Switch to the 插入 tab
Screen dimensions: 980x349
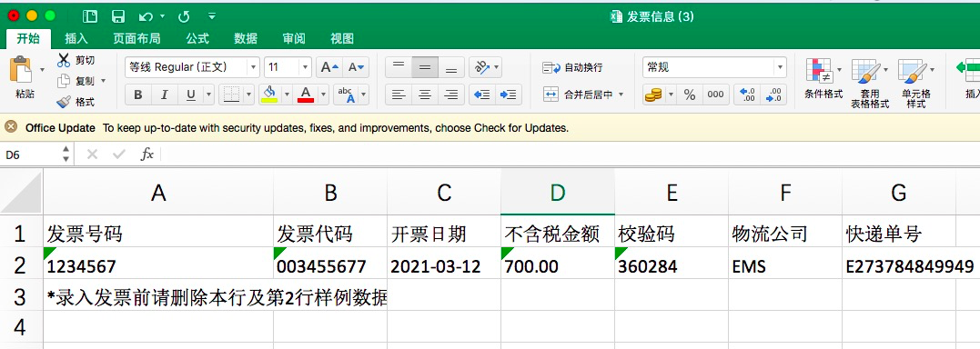(76, 39)
